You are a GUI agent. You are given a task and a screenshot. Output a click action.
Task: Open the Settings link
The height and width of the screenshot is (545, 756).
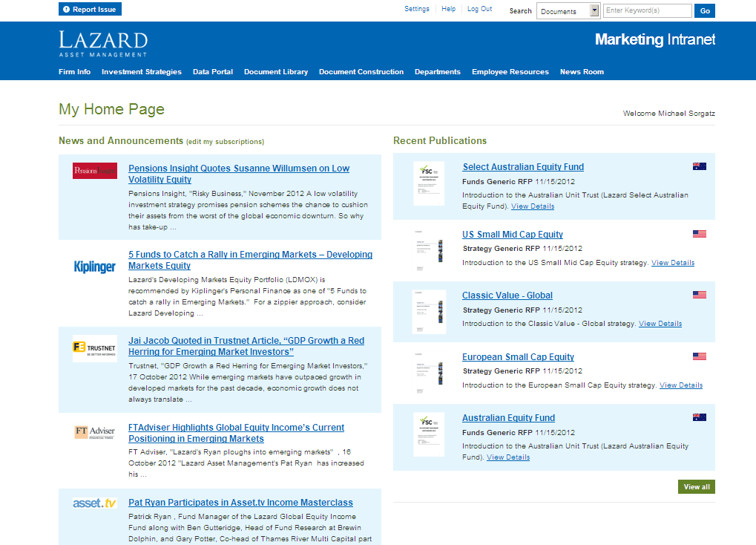(x=416, y=9)
